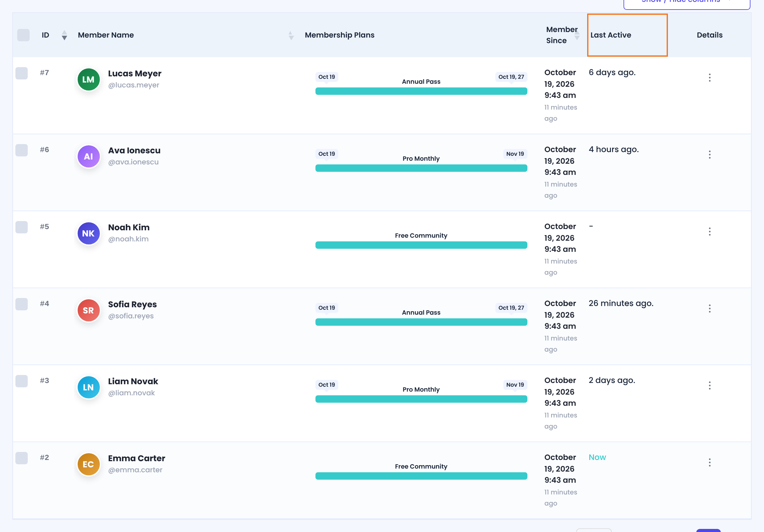764x532 pixels.
Task: Toggle the select-all checkbox in header
Action: pyautogui.click(x=23, y=35)
